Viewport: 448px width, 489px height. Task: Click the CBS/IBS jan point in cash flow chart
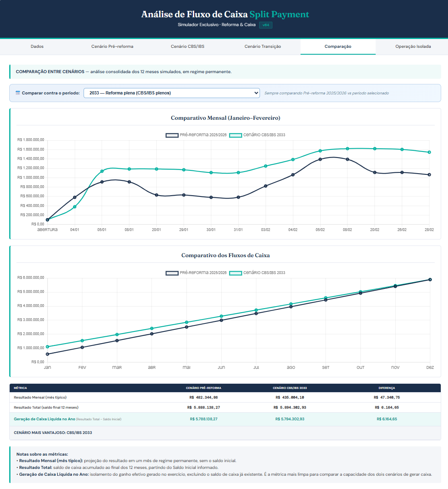point(47,347)
